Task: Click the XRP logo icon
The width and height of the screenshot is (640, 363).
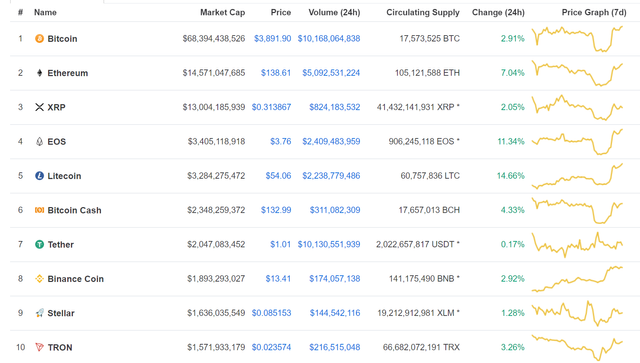Action: click(x=39, y=107)
